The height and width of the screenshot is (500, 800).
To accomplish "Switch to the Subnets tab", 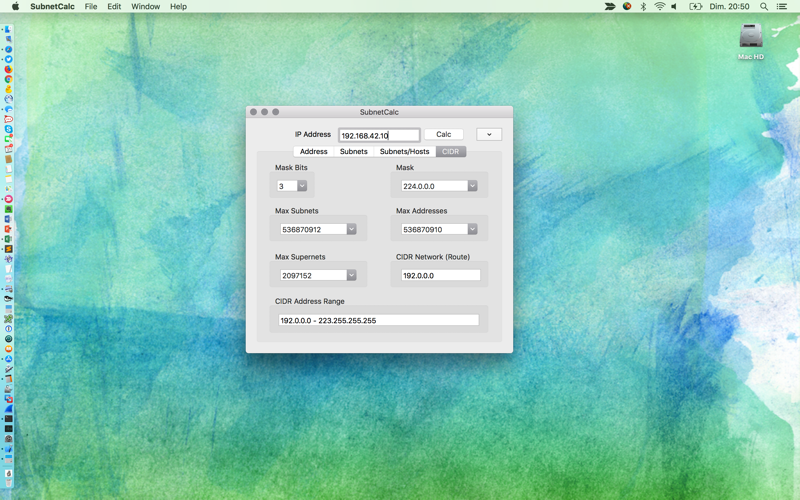I will [x=354, y=152].
